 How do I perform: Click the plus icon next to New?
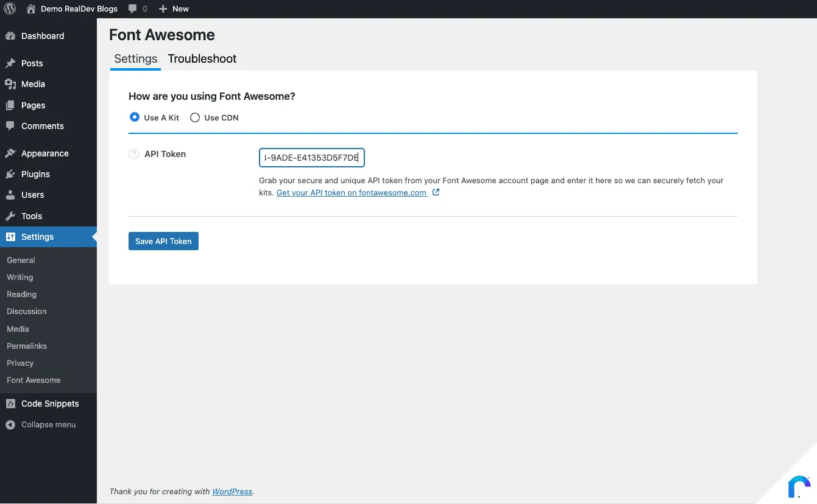(163, 9)
